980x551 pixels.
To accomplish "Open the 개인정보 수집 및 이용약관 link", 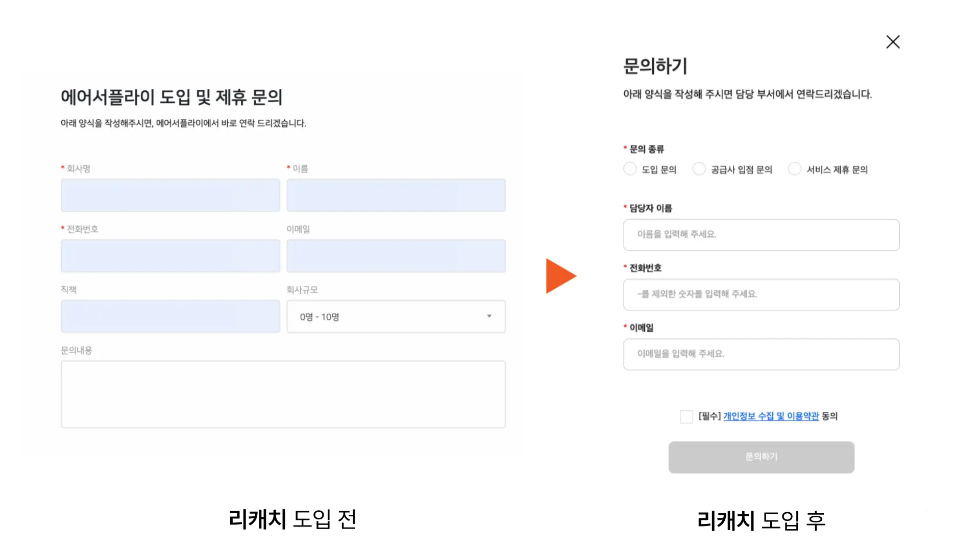I will point(771,416).
